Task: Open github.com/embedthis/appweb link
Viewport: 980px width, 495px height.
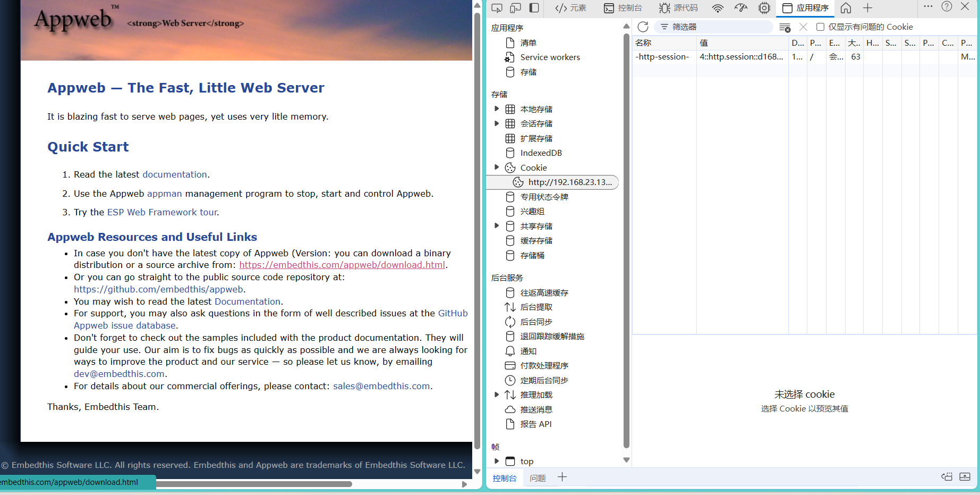Action: click(158, 289)
